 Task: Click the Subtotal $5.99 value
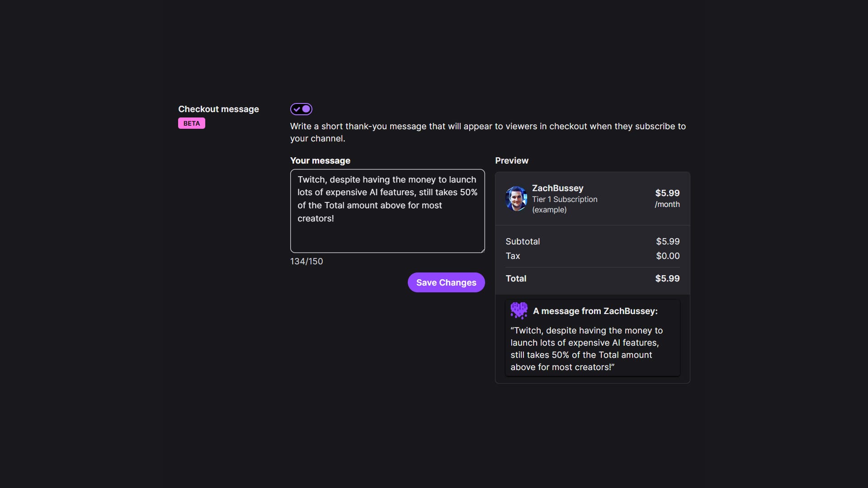pyautogui.click(x=668, y=241)
